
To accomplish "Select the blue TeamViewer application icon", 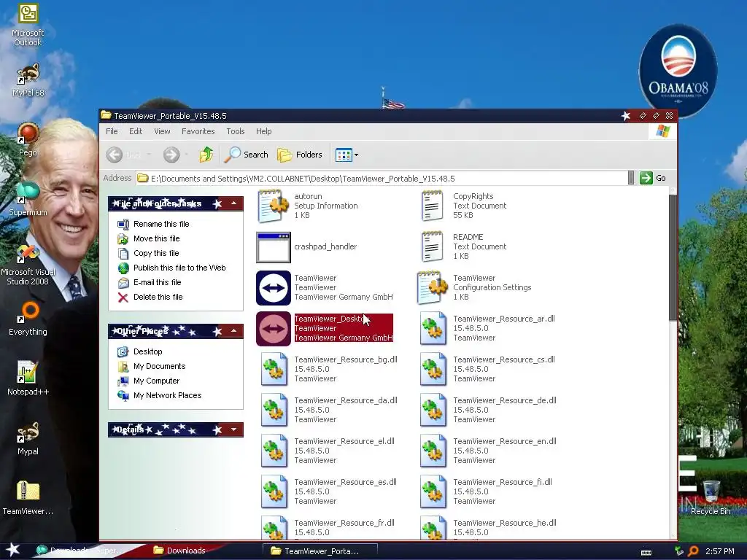I will pyautogui.click(x=273, y=287).
